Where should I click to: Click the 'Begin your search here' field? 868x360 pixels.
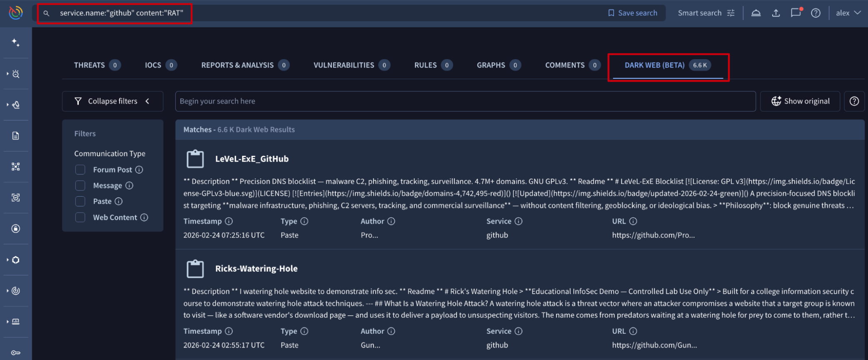tap(465, 101)
